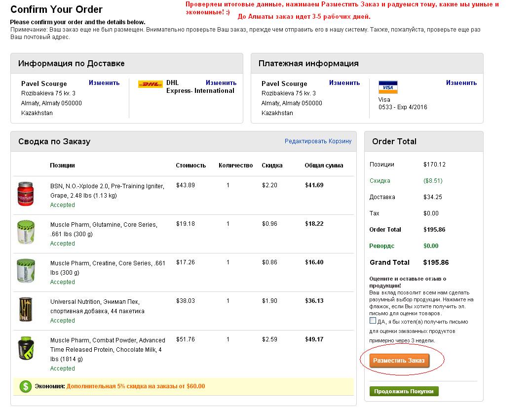Click the $2.59 discount for Combat Powder

(270, 339)
